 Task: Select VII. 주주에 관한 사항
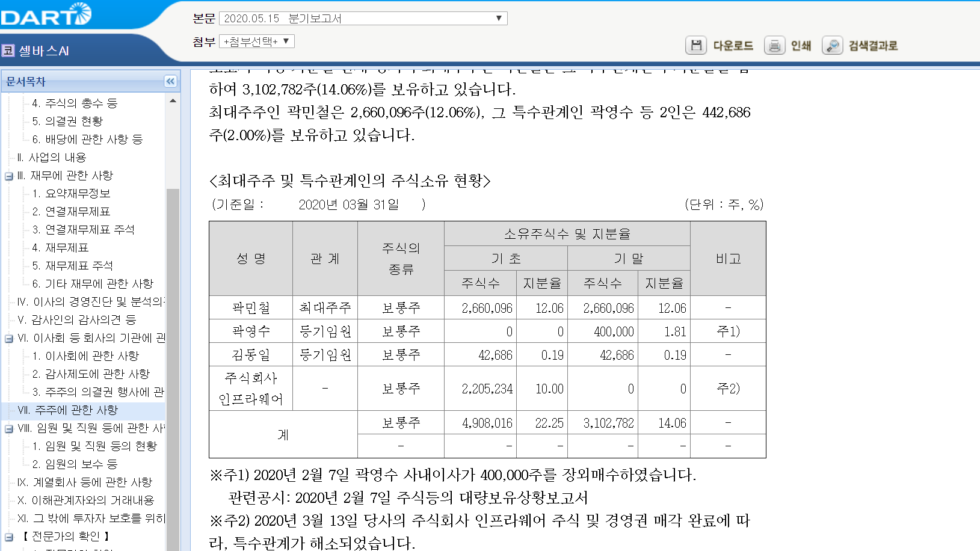tap(67, 410)
